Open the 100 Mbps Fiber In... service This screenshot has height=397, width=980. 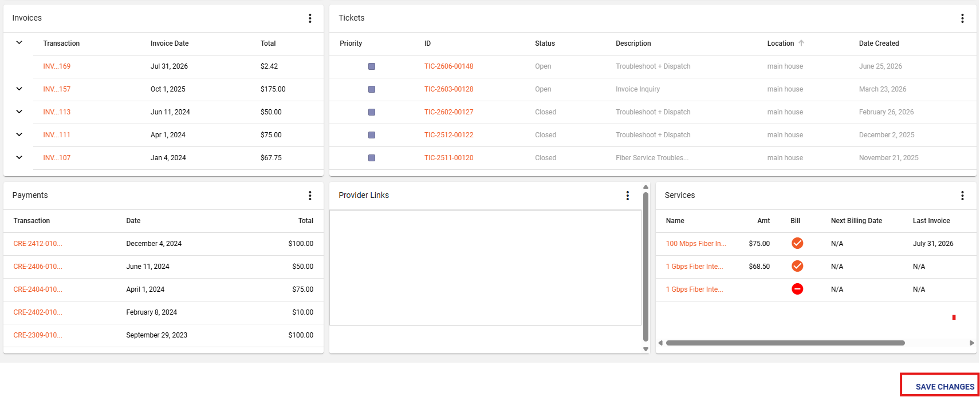tap(696, 244)
